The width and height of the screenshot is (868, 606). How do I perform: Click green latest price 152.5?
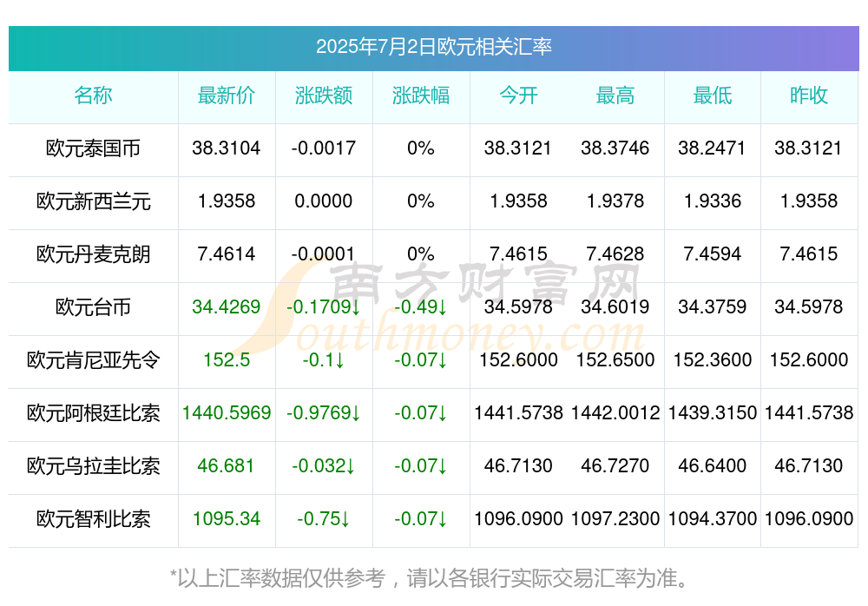click(227, 359)
